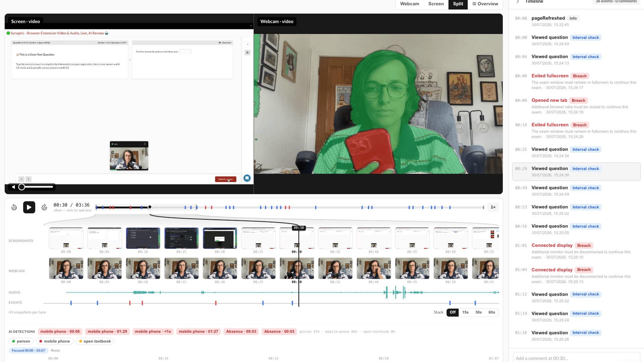Image resolution: width=644 pixels, height=362 pixels.
Task: Click the Focused 00:00 - 01:07 chip
Action: click(29, 351)
